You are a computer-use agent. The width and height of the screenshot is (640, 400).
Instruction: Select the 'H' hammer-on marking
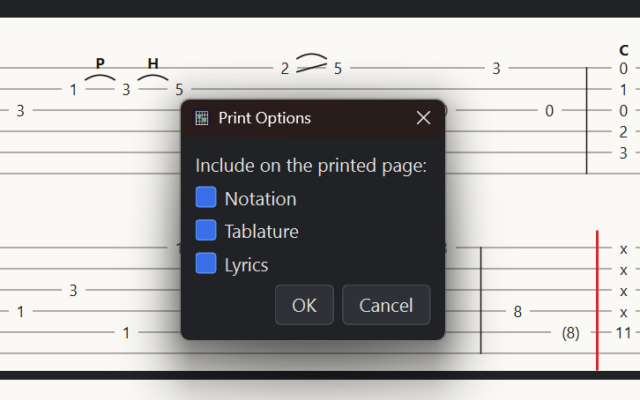point(153,63)
